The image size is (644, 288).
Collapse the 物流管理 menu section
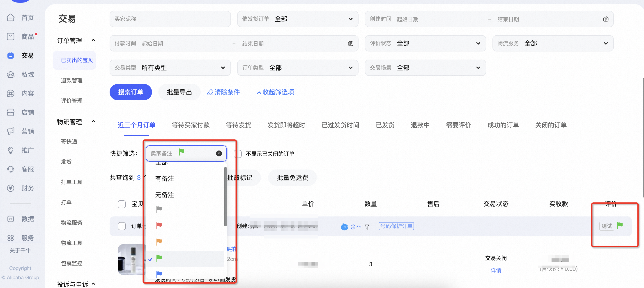tap(93, 122)
